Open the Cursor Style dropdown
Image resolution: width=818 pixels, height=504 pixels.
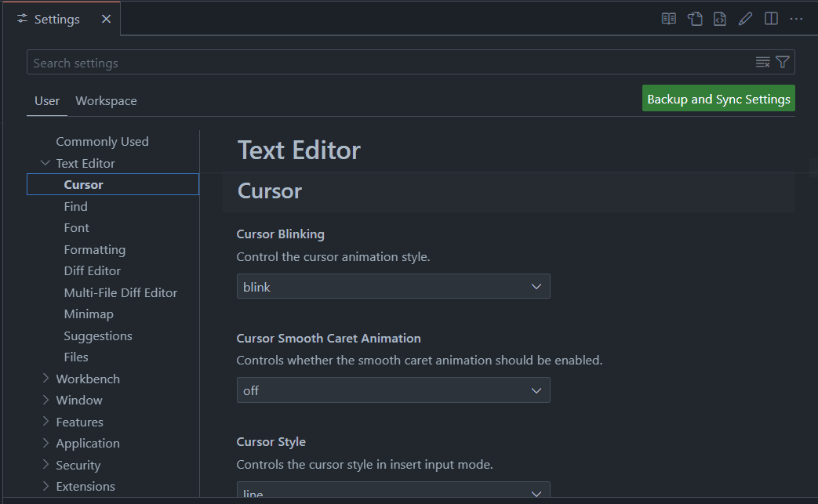393,493
